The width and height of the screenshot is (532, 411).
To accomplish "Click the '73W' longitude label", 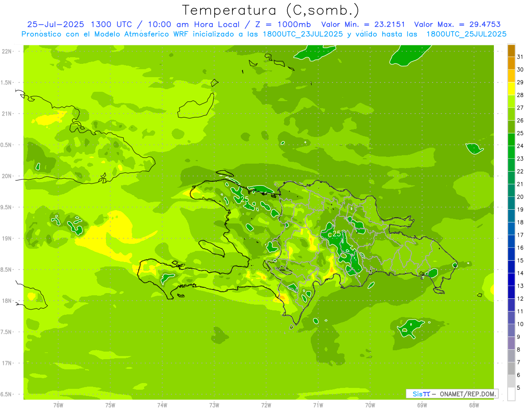I will click(214, 405).
